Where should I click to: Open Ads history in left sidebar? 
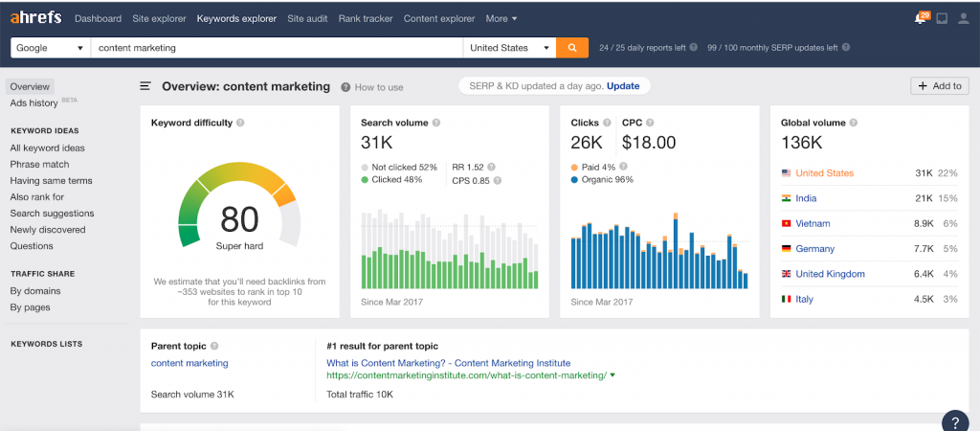click(33, 102)
